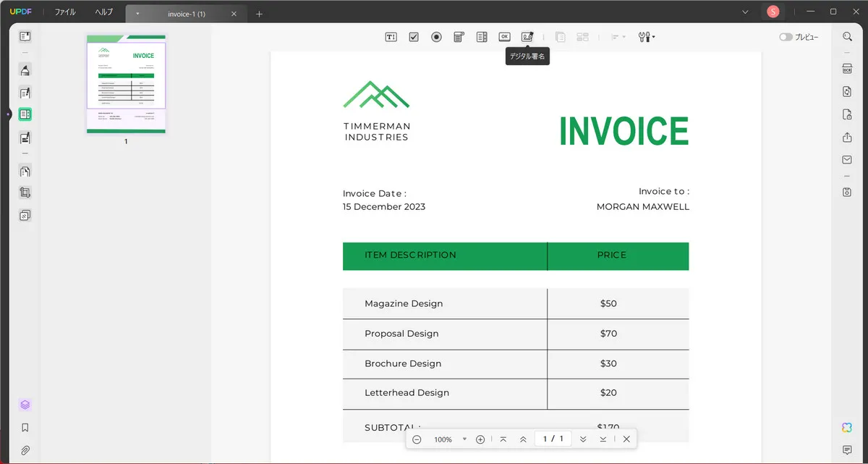
Task: Select the invoice-1 (1) tab
Action: [186, 14]
